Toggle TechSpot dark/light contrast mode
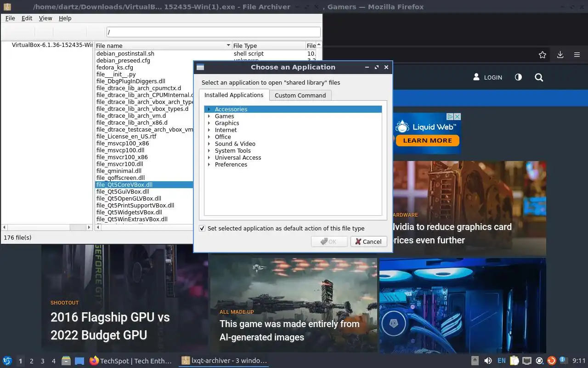This screenshot has height=368, width=588. [x=518, y=77]
